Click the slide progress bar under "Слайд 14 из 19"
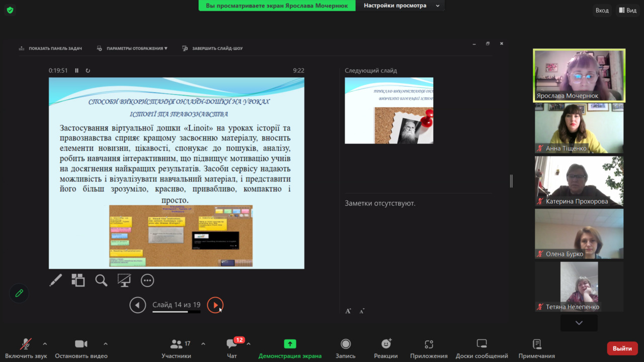 177,312
